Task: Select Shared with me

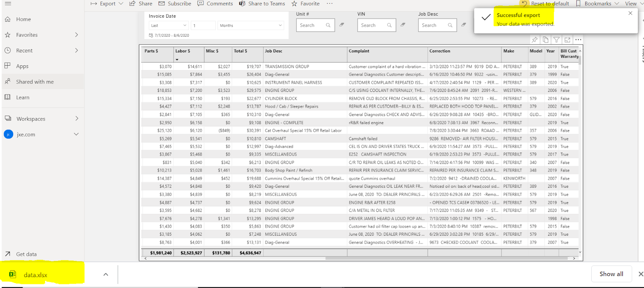Action: coord(35,82)
